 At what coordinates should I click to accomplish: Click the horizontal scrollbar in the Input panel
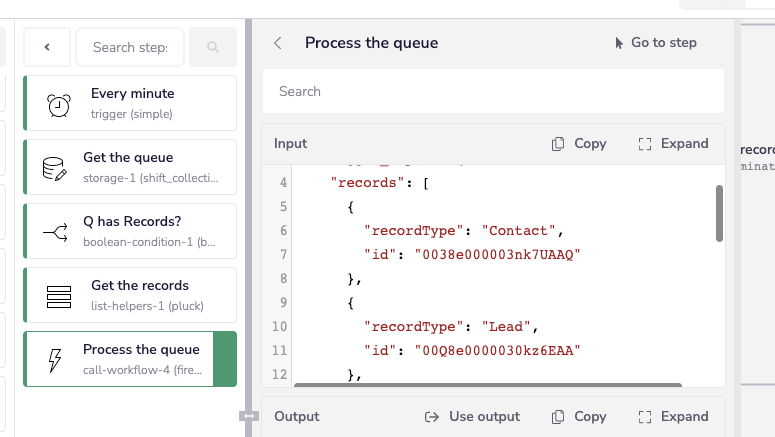click(x=488, y=384)
